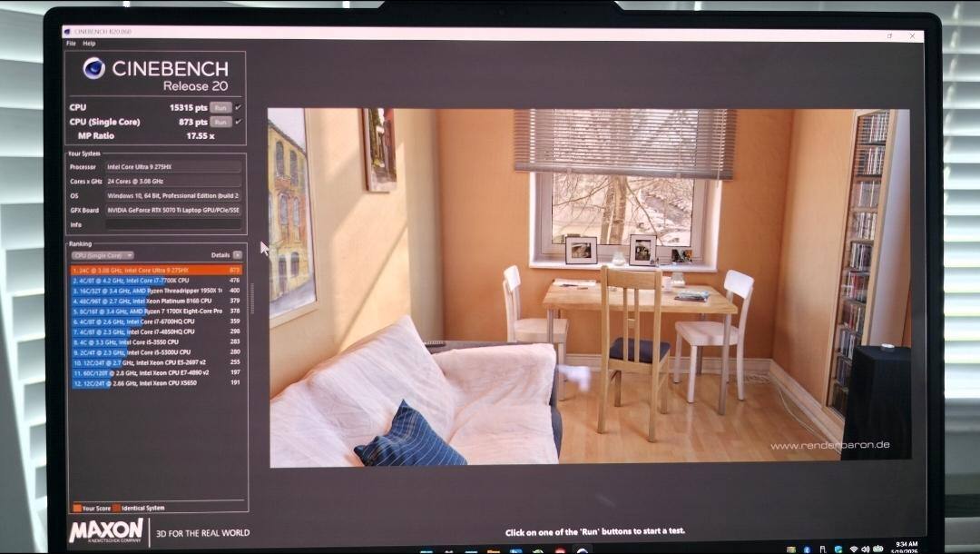Click the Info input field

click(x=173, y=224)
